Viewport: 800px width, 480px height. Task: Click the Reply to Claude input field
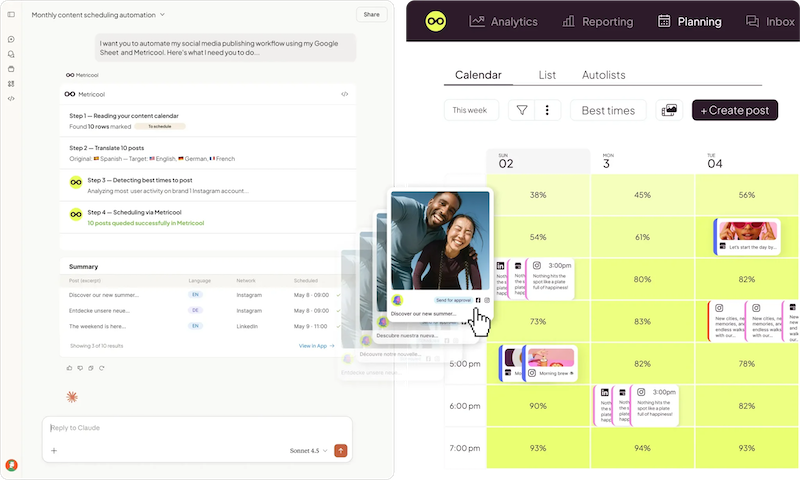[x=197, y=428]
